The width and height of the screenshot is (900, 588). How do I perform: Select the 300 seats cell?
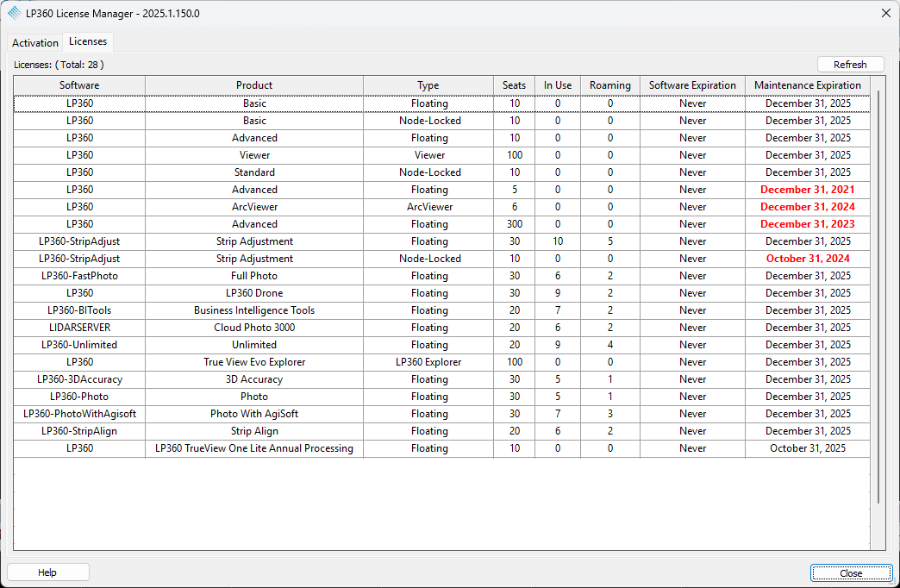[515, 224]
